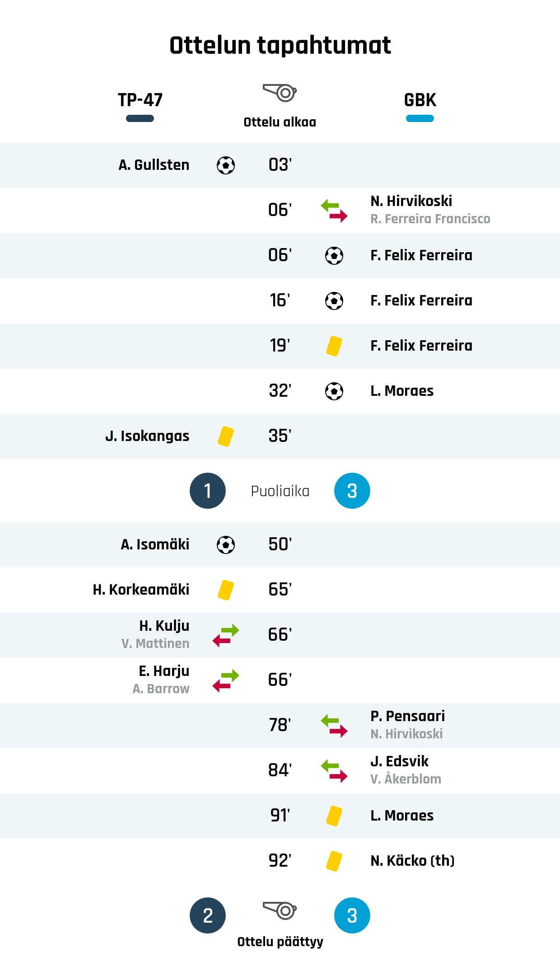Select the GBK team heading

tap(420, 100)
